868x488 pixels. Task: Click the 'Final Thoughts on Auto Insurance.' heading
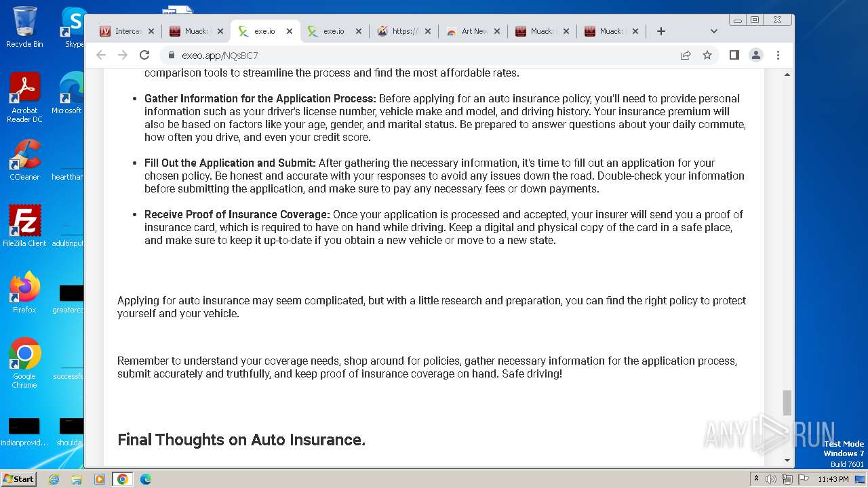pos(241,440)
